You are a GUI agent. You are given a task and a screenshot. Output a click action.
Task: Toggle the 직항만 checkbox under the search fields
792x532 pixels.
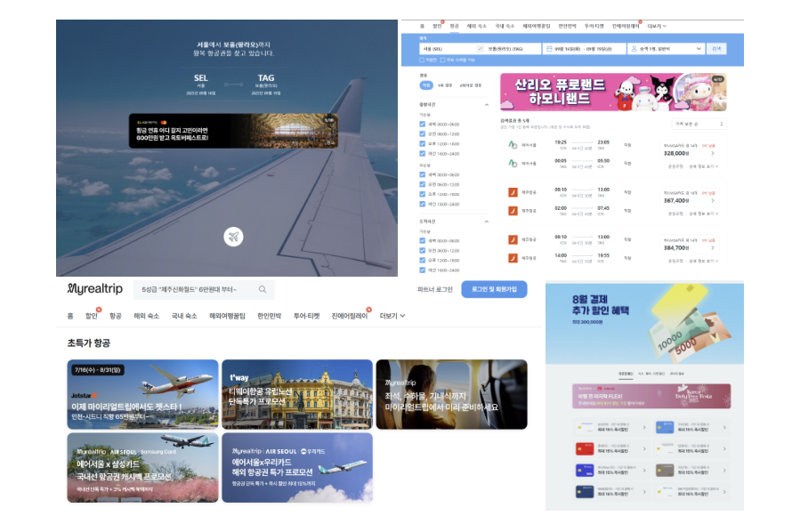click(423, 60)
